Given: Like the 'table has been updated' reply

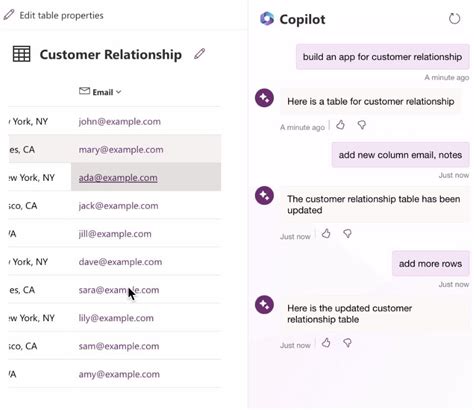Looking at the screenshot, I should tap(326, 234).
